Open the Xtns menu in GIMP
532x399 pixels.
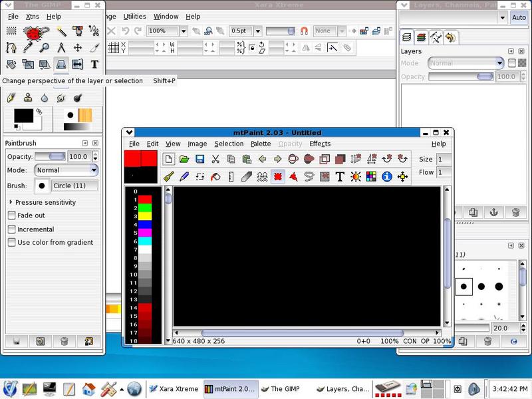(x=33, y=16)
